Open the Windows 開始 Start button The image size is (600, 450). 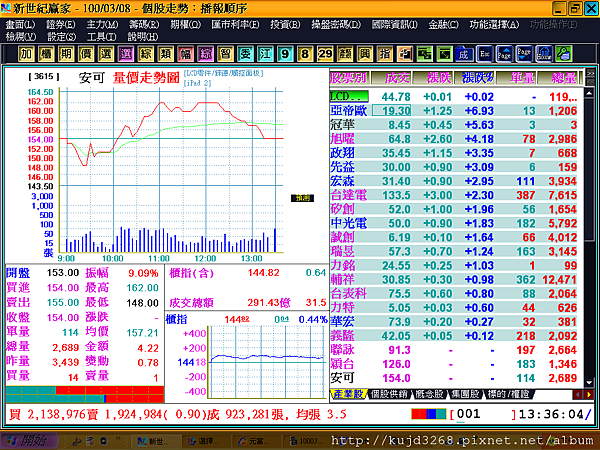(30, 441)
